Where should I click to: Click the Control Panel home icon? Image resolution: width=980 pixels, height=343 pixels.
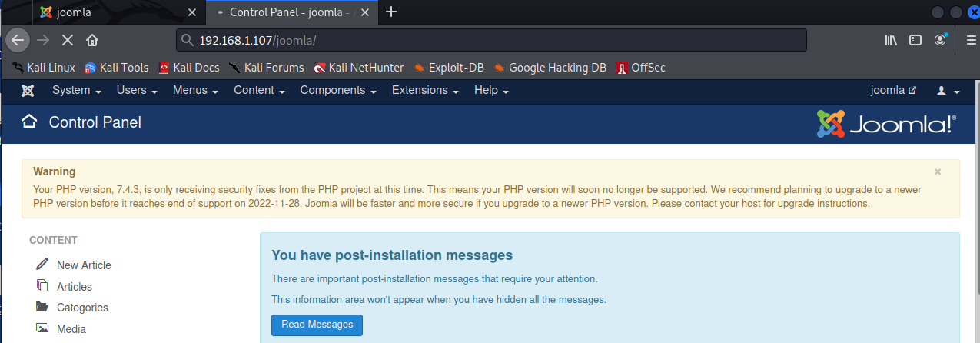click(x=29, y=122)
